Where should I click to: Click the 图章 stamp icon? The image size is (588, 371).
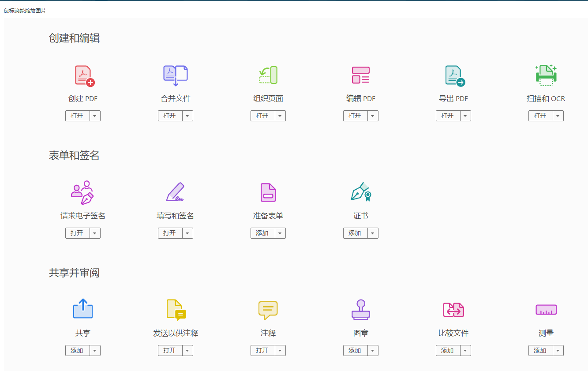coord(361,310)
